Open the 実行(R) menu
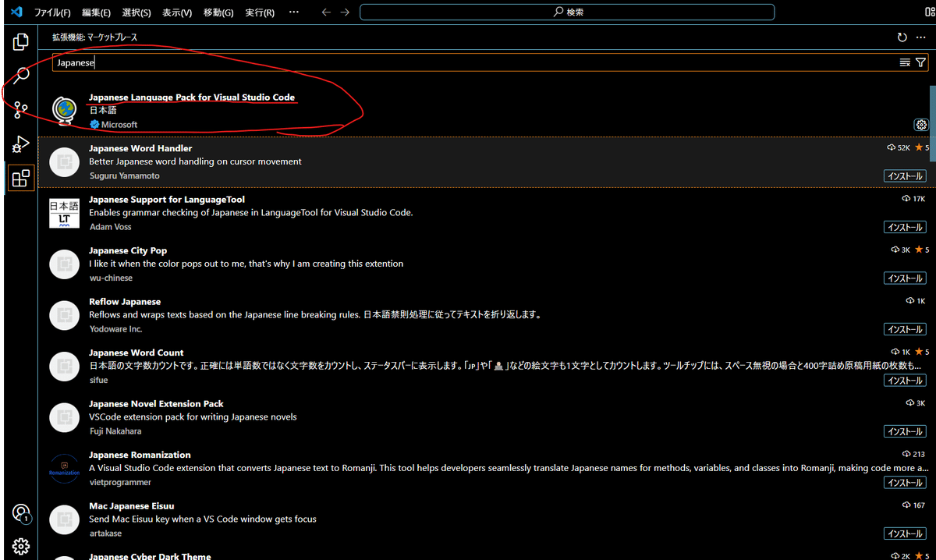The image size is (936, 560). click(x=260, y=12)
